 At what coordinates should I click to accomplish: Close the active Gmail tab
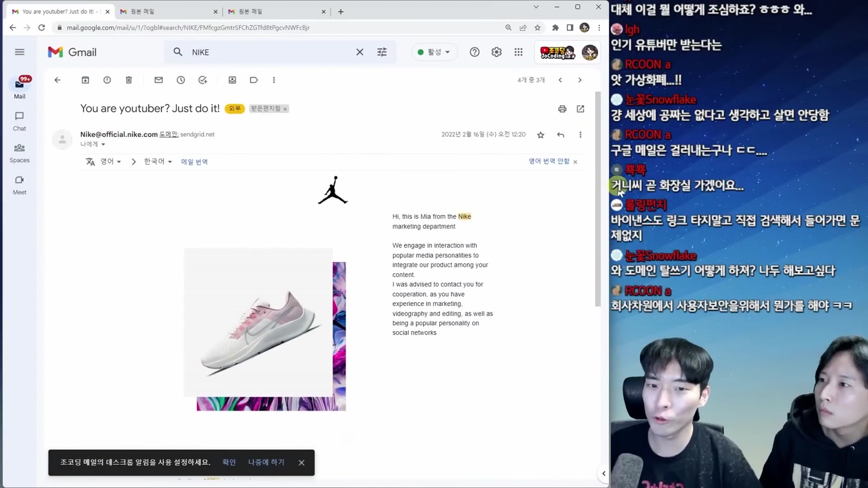click(x=107, y=12)
